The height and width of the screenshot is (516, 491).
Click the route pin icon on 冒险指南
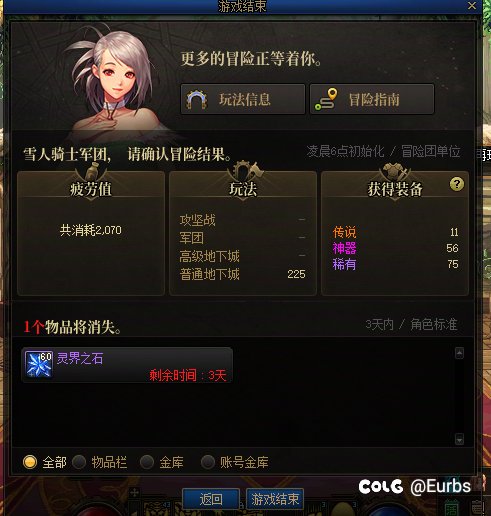(326, 99)
